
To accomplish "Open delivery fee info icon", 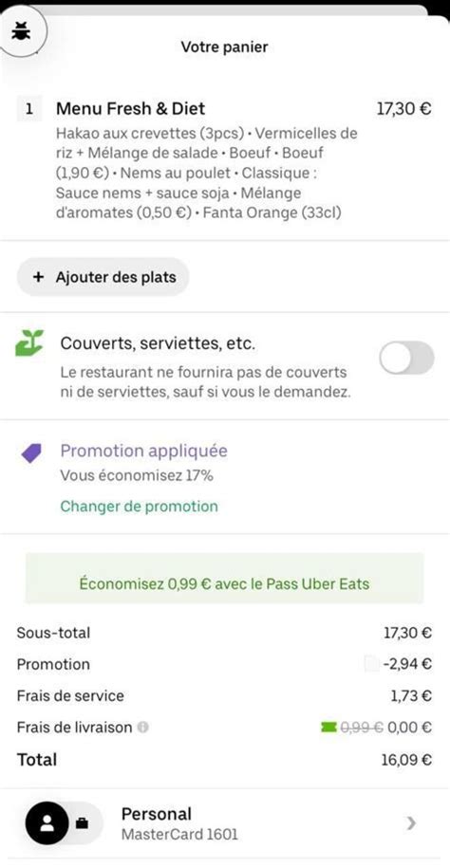I will click(x=143, y=727).
